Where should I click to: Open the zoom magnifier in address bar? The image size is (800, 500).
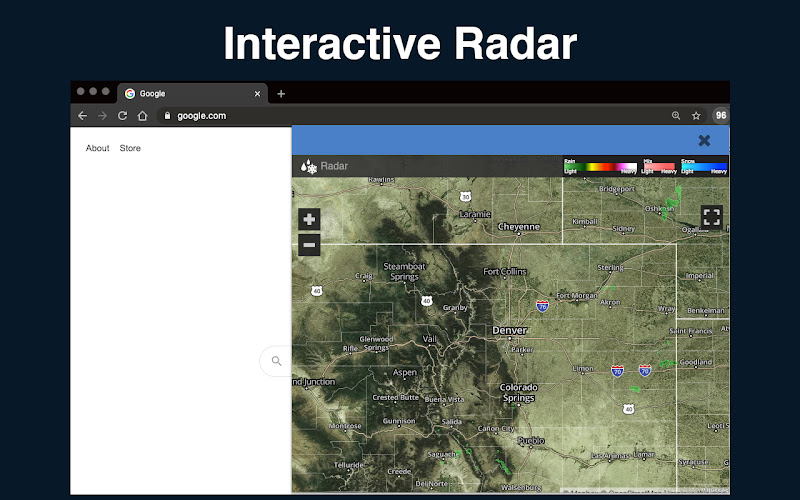pyautogui.click(x=676, y=116)
